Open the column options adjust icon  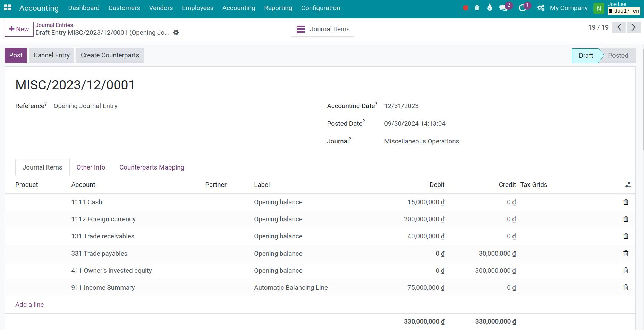tap(628, 185)
